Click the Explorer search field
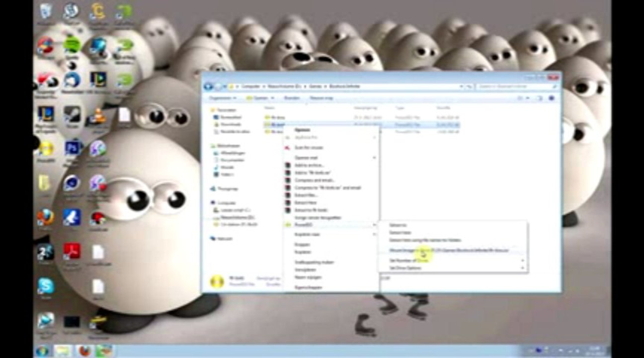Image resolution: width=644 pixels, height=358 pixels. click(x=516, y=87)
